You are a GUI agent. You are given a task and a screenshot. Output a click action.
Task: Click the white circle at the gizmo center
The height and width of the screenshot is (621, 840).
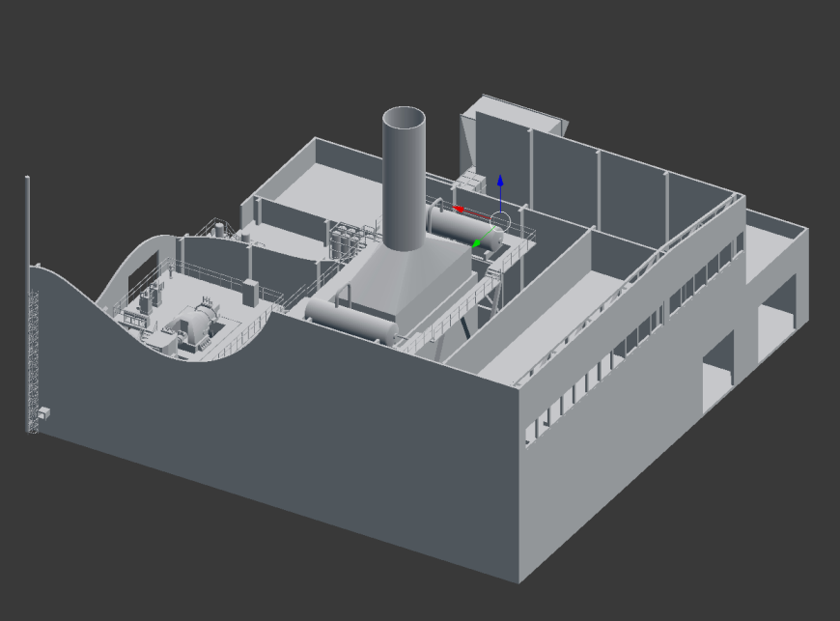tap(500, 221)
